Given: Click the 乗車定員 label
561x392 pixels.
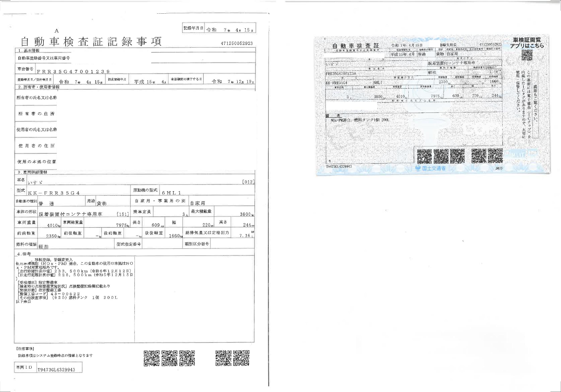Looking at the screenshot, I should [x=142, y=212].
